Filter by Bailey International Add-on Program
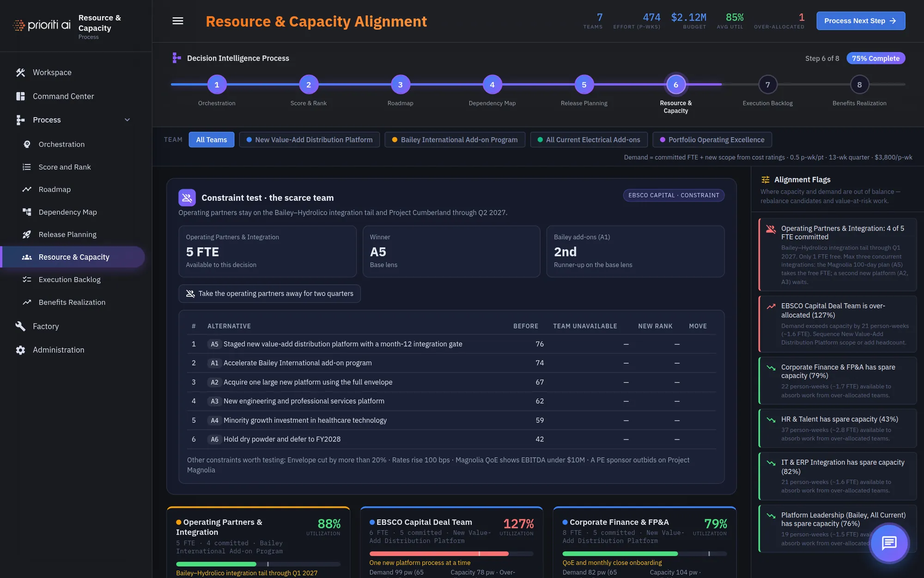This screenshot has width=924, height=578. tap(455, 140)
